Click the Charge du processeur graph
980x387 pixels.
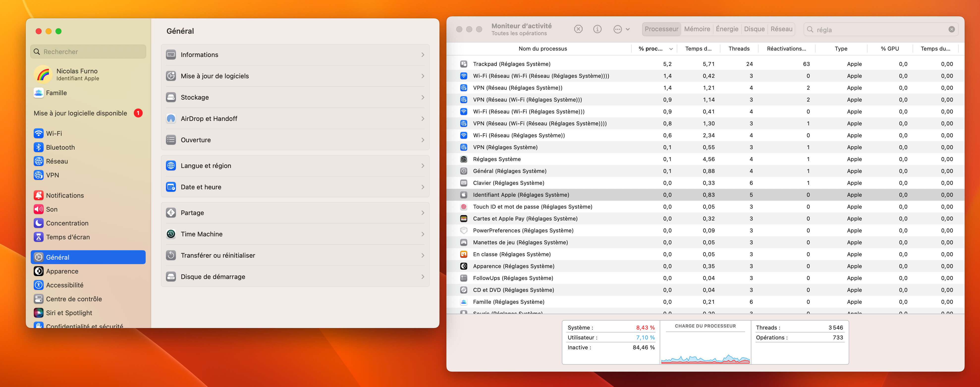705,342
